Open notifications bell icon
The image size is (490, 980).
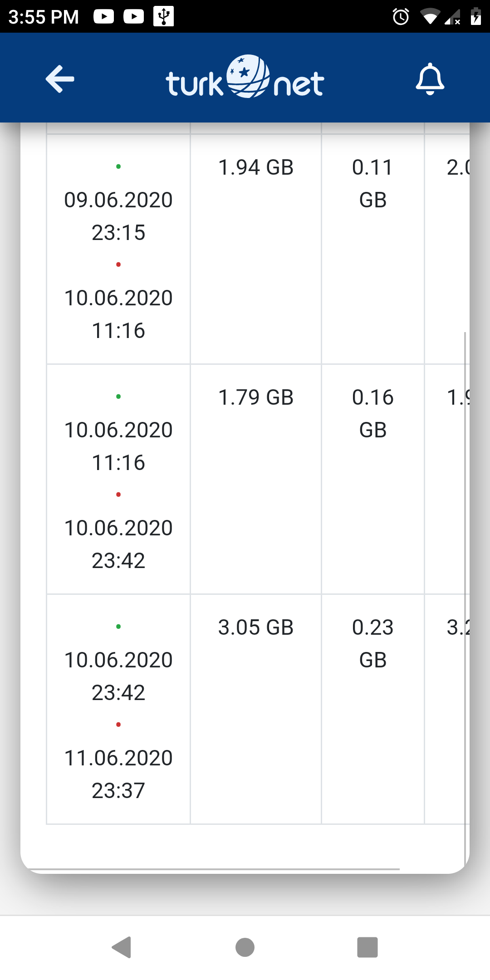tap(430, 79)
